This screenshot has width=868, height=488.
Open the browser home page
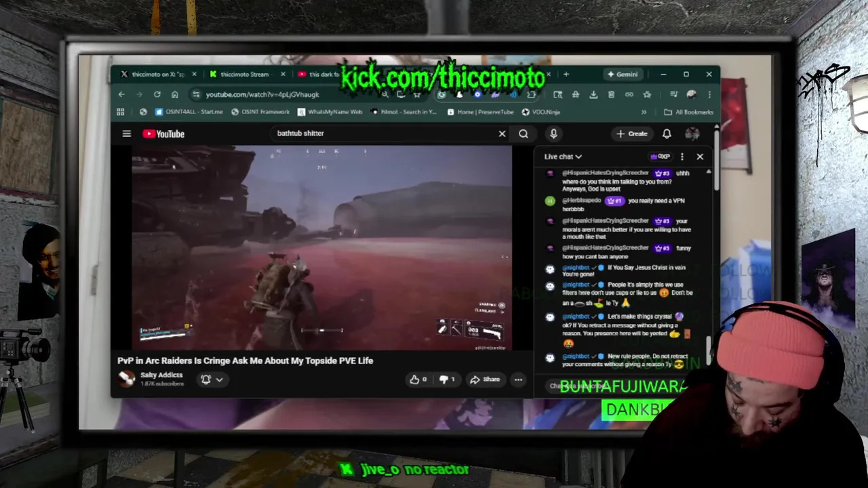pos(175,95)
